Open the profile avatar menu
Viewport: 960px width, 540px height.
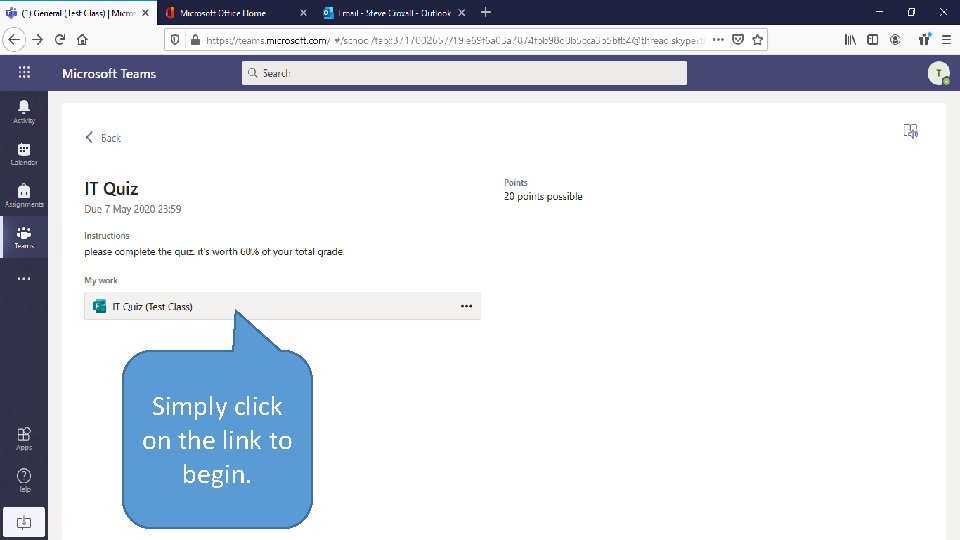939,73
